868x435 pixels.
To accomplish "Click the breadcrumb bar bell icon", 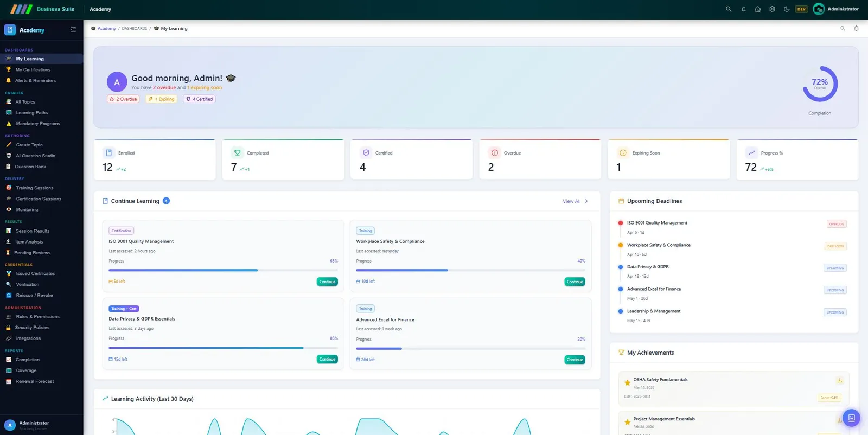I will [856, 29].
